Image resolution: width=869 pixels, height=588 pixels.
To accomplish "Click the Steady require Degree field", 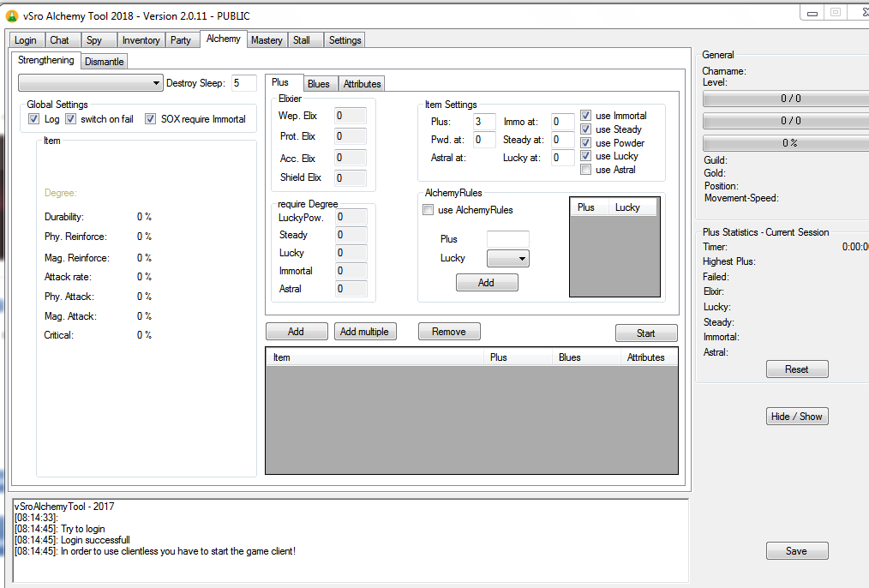I will [351, 235].
